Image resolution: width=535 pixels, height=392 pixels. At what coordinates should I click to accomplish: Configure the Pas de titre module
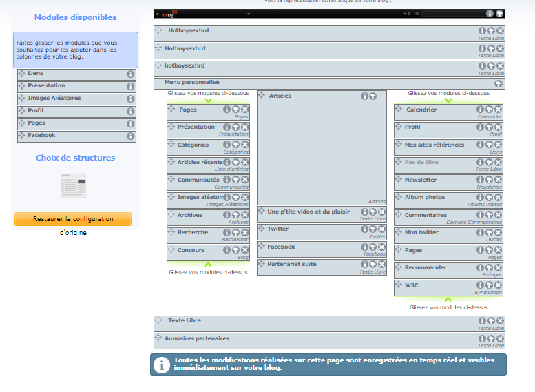[x=490, y=162]
